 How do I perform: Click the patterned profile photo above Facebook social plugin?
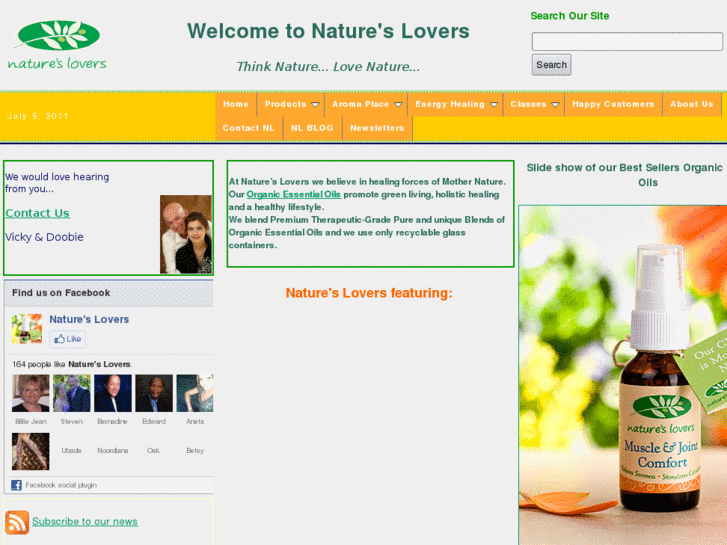click(x=31, y=451)
